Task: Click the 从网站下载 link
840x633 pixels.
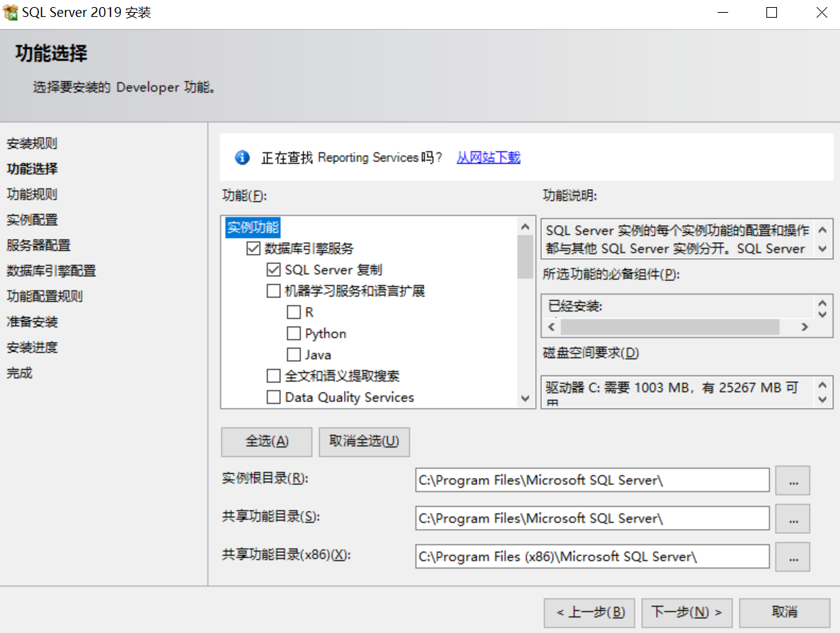Action: (488, 158)
